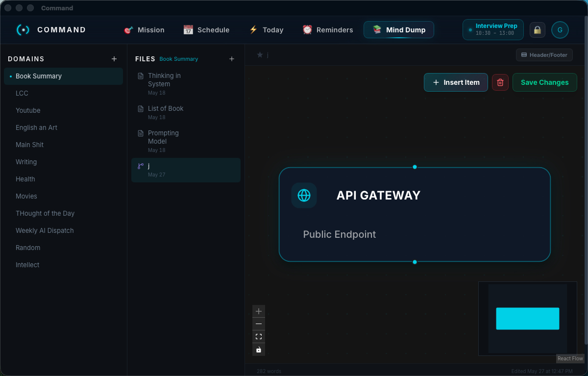The height and width of the screenshot is (376, 588).
Task: Select the Book Summary domain
Action: point(63,76)
